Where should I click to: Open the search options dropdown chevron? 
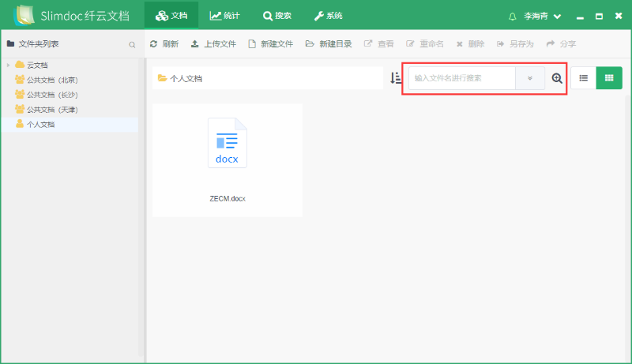pos(530,78)
